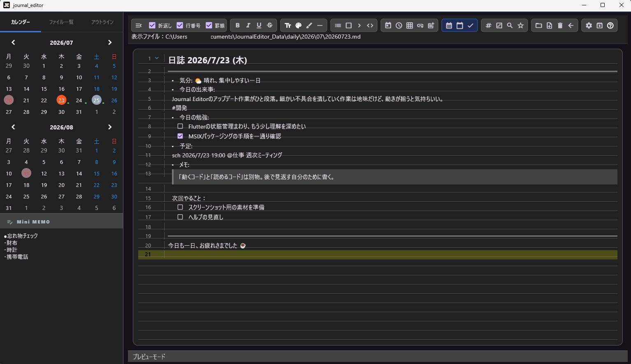Toggle the sidebar menu icon in toolbar
631x364 pixels.
139,25
